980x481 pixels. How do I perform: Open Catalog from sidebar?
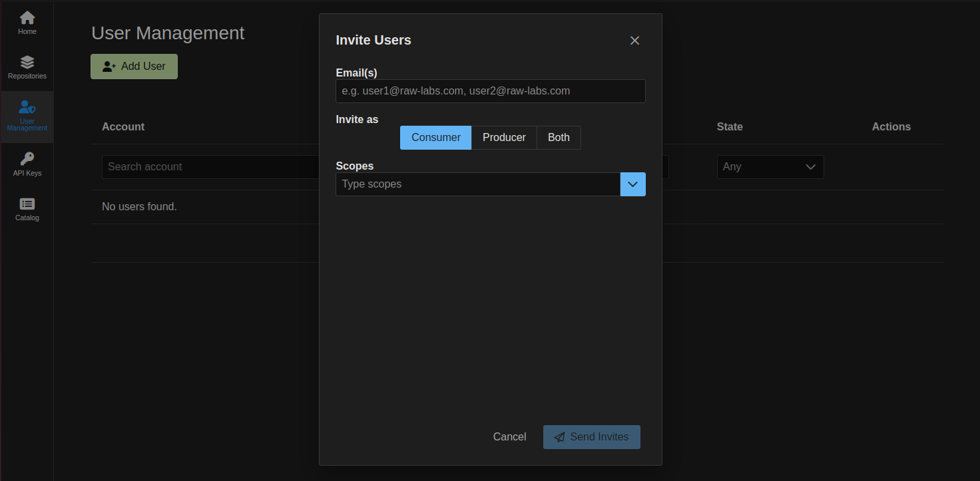click(27, 209)
